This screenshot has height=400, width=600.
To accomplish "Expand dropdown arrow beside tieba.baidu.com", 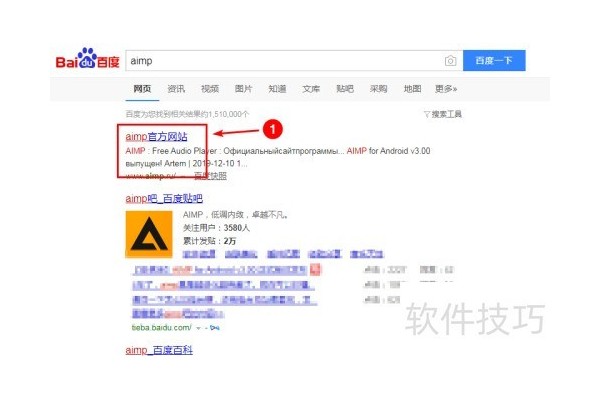I will pos(198,328).
